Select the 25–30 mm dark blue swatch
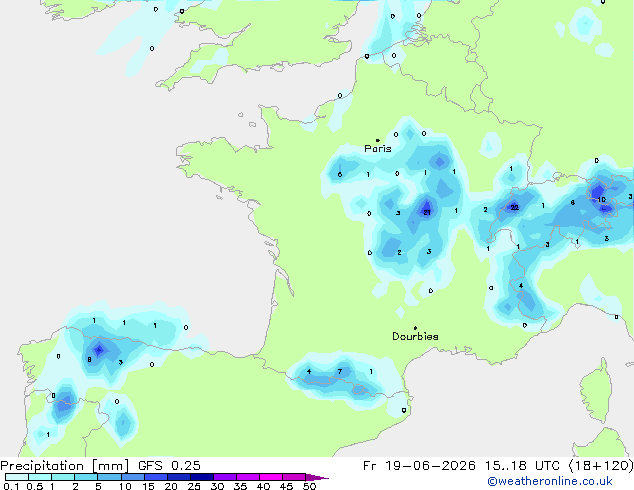 pyautogui.click(x=202, y=477)
